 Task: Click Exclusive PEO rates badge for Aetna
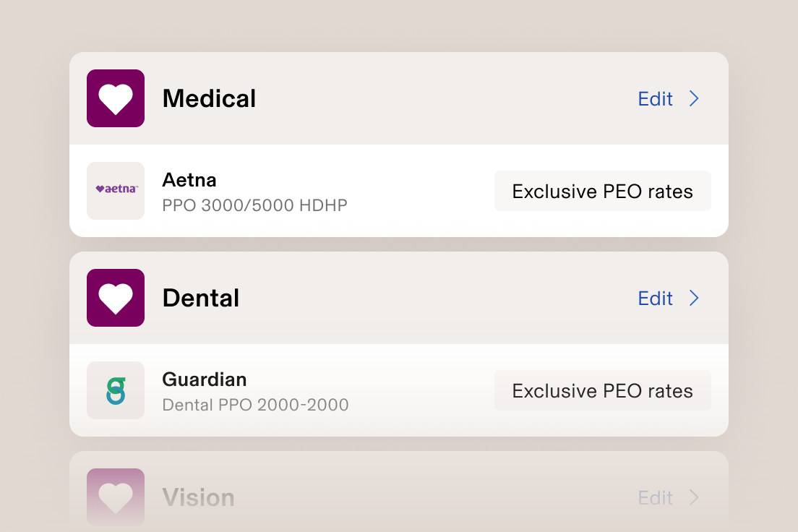tap(602, 192)
